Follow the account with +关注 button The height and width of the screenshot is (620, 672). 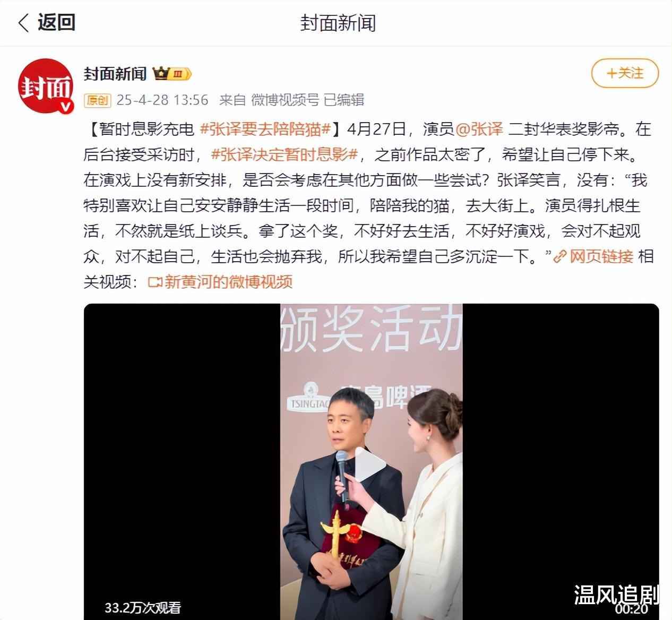(x=625, y=73)
